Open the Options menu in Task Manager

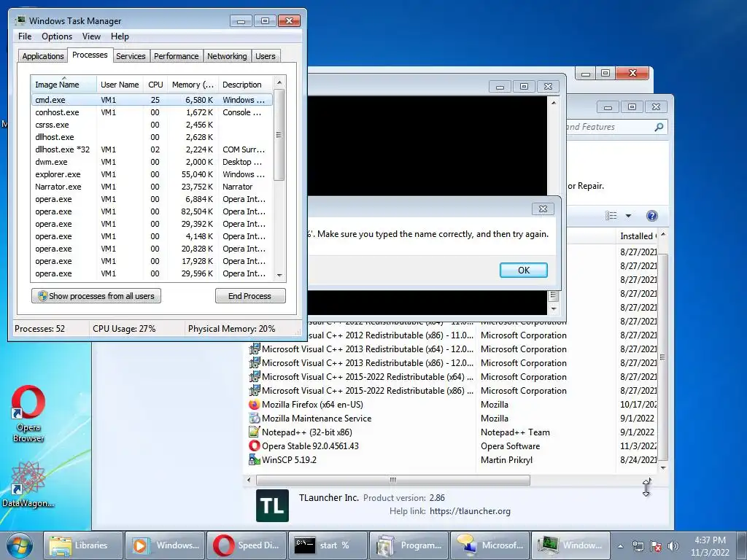pyautogui.click(x=57, y=36)
